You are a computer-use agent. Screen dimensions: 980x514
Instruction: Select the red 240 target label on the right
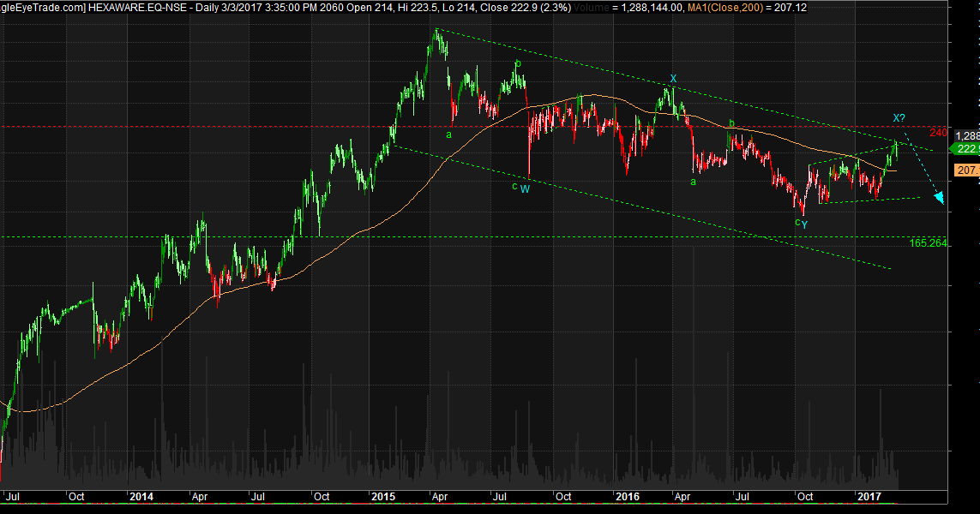pyautogui.click(x=940, y=131)
